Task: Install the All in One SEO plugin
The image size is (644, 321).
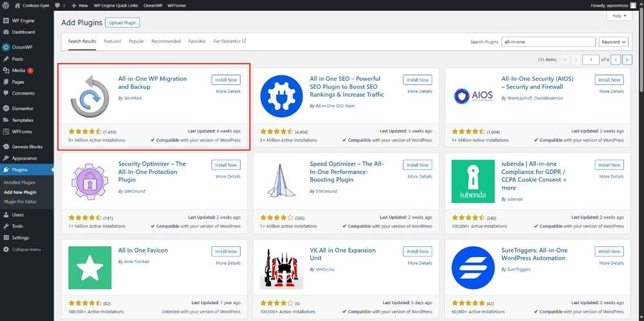Action: pyautogui.click(x=418, y=80)
